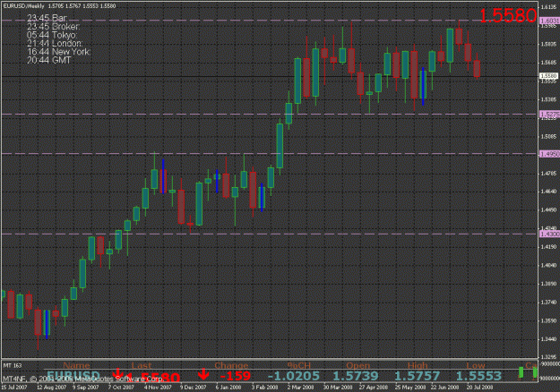Click the 'Last' column header
Screen dimensions: 560x392
[142, 366]
